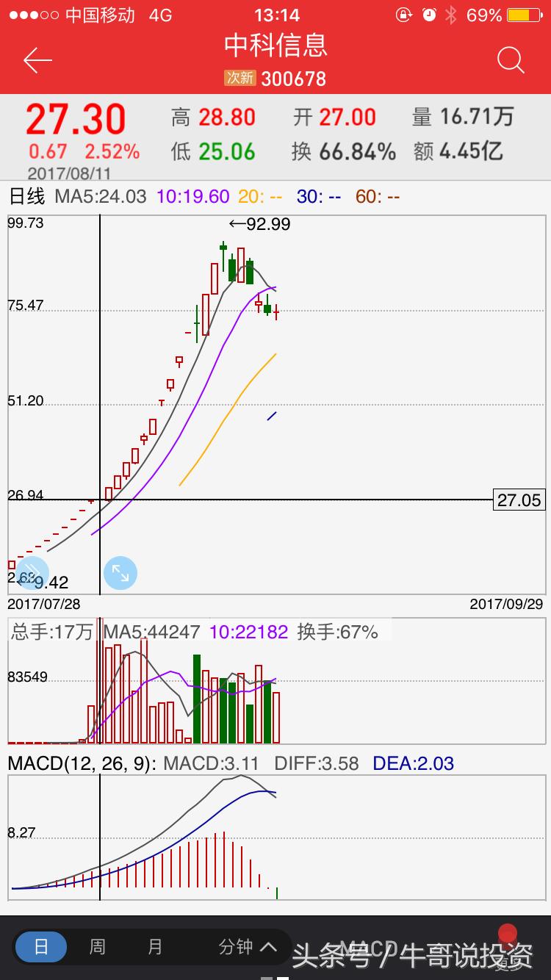
Task: Tap the 总手 volume panel header
Action: 51,632
